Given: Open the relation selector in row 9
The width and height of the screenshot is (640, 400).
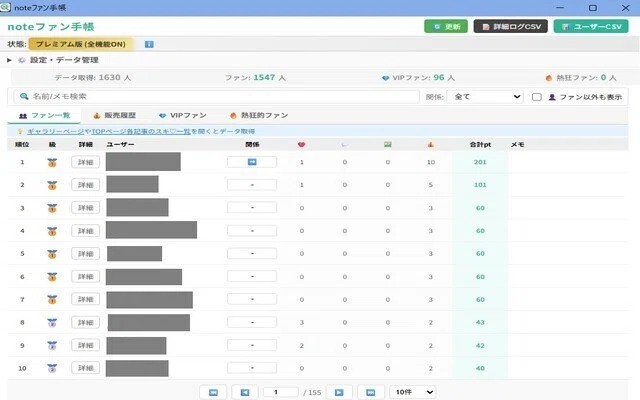Looking at the screenshot, I should (x=252, y=345).
